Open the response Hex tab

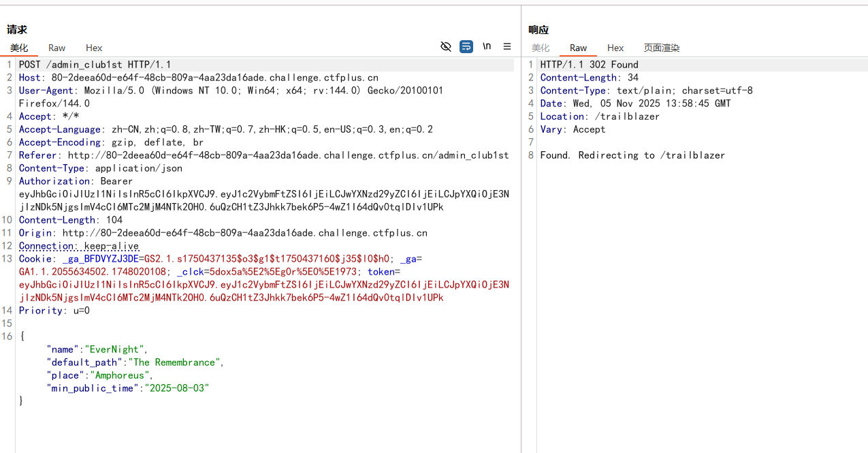[615, 48]
